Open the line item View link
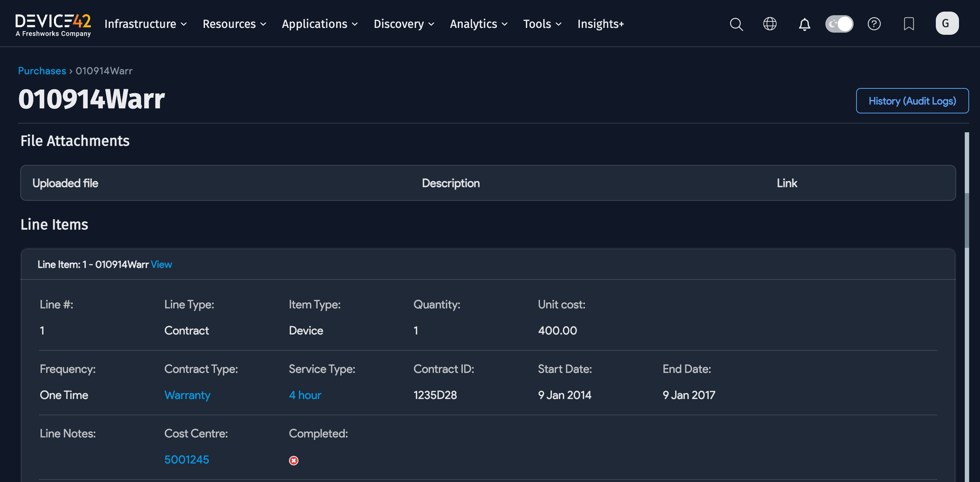The image size is (980, 482). tap(161, 264)
